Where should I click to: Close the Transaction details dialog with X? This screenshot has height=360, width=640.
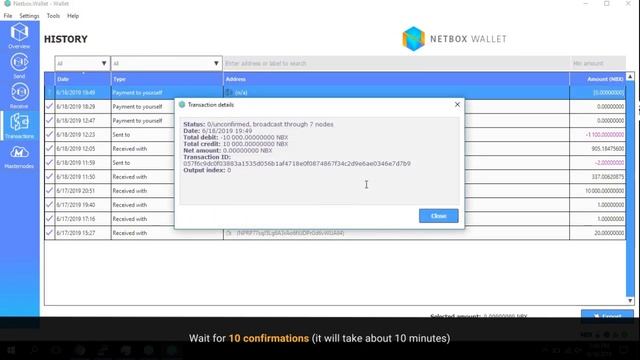click(x=457, y=104)
